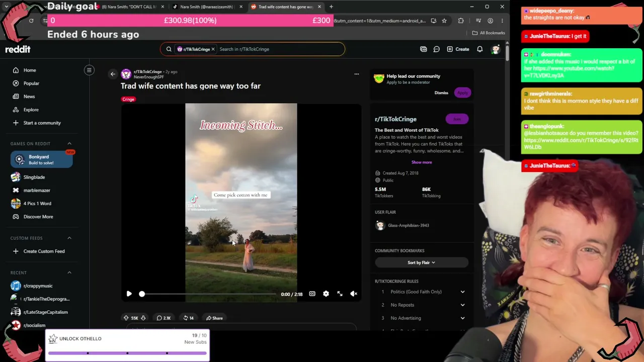The image size is (644, 362).
Task: Open All Bookmarks folder
Action: 489,33
